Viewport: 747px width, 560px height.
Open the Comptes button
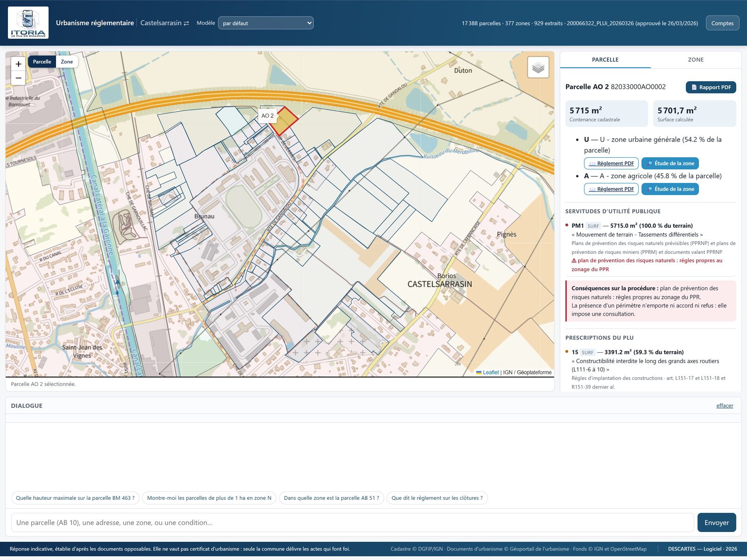[722, 23]
